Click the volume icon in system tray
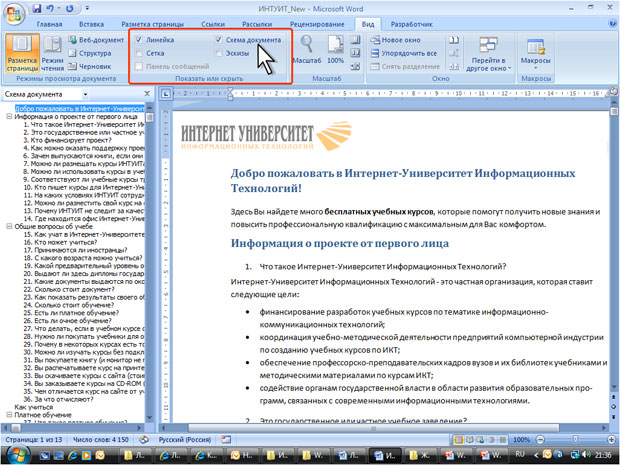This screenshot has width=620, height=465. (584, 455)
